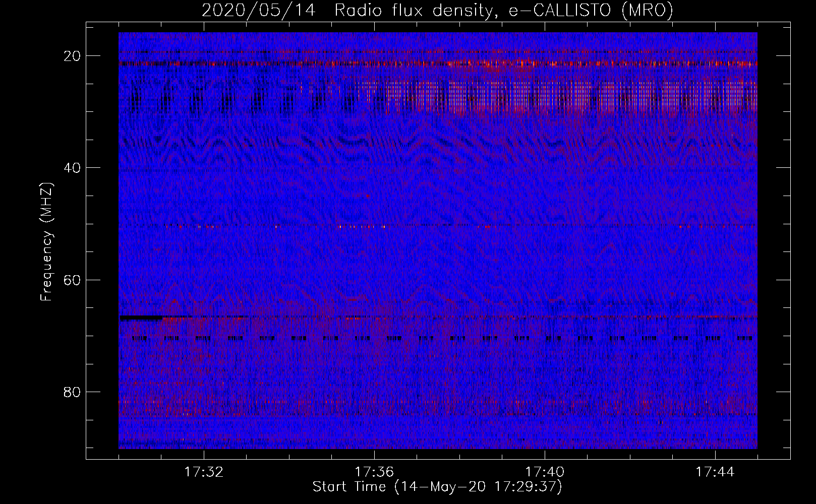Click the 17:40 time tick label
816x504 pixels.
click(x=545, y=472)
